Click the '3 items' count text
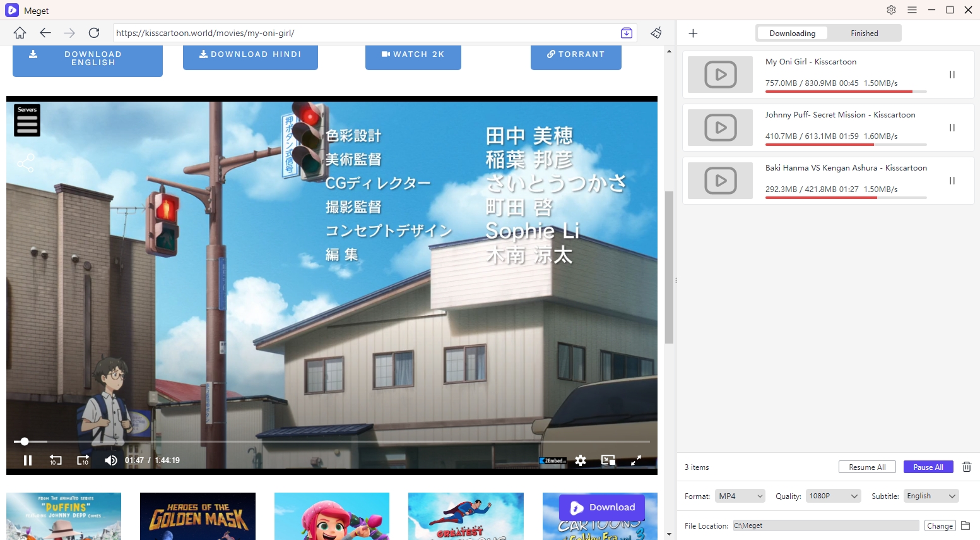 [x=697, y=467]
